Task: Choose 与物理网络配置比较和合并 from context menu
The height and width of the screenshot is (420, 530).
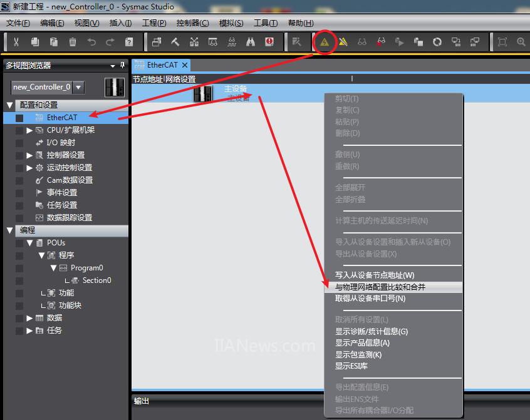Action: [x=394, y=287]
